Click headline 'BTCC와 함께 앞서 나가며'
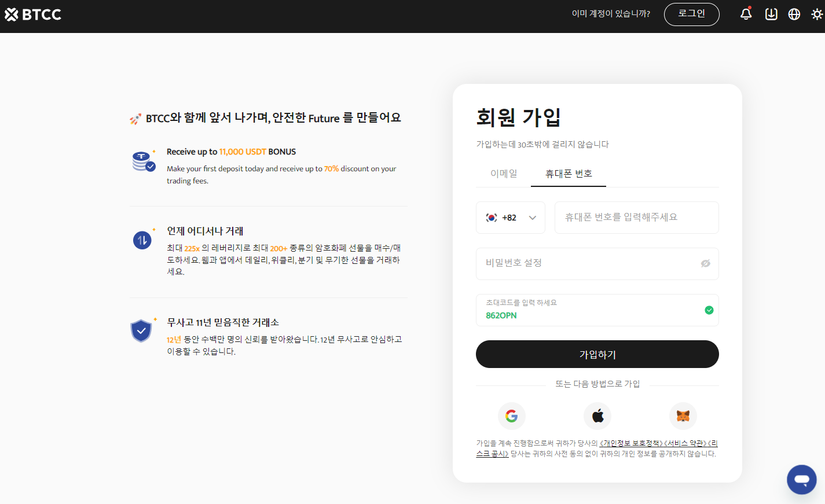 208,118
